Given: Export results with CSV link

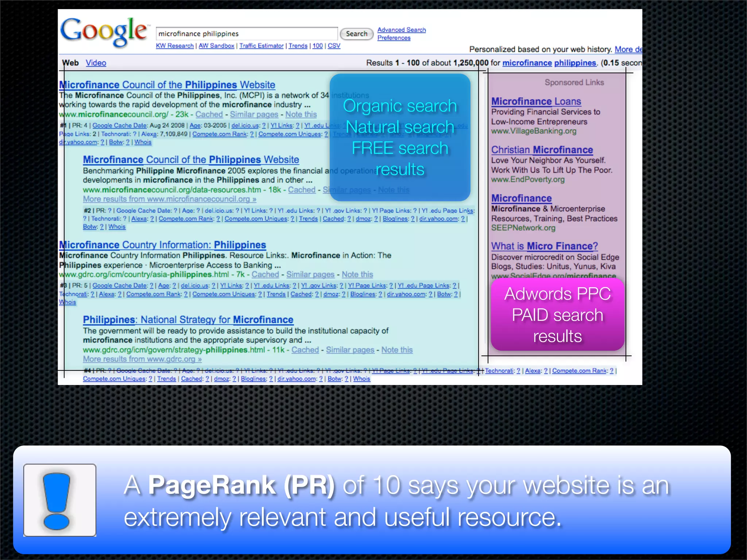Looking at the screenshot, I should pos(334,46).
